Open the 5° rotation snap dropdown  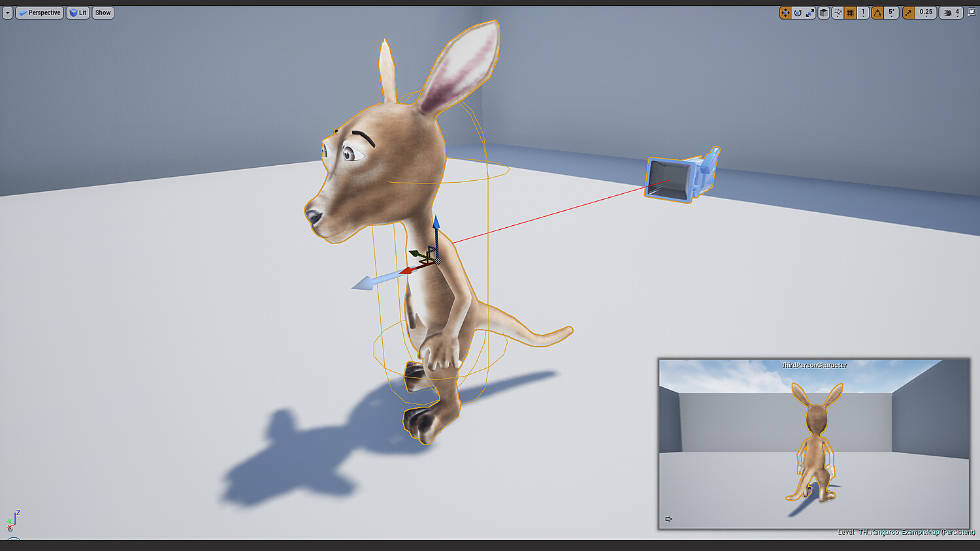click(891, 12)
